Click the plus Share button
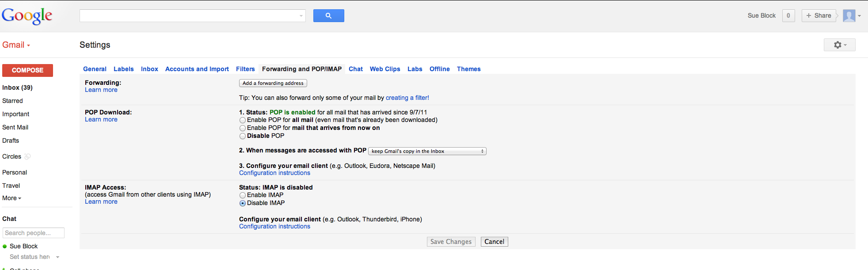Viewport: 868px width, 270px height. (x=819, y=16)
